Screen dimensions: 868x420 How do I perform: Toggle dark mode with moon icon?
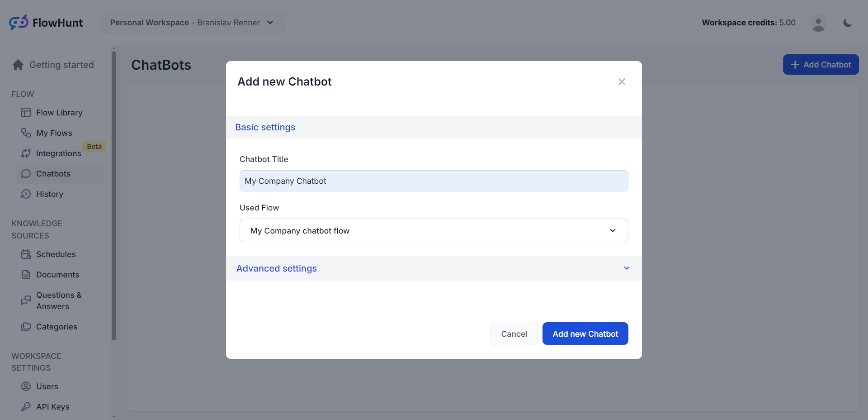[848, 23]
